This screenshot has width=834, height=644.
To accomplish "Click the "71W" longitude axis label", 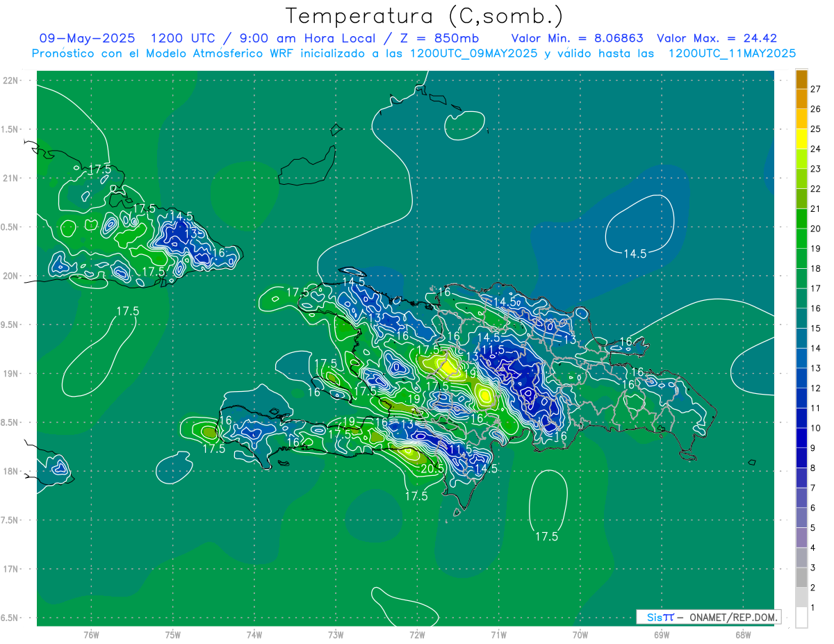I will click(498, 634).
